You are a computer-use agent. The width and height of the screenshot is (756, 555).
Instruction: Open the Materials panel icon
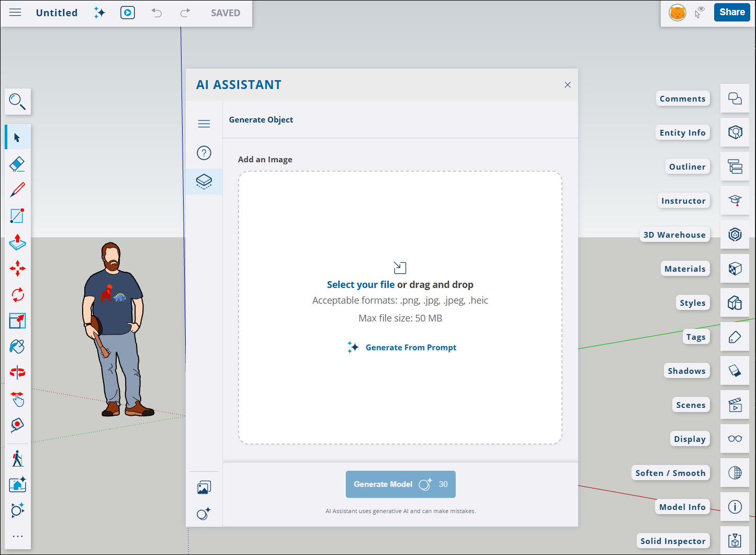[x=735, y=269]
